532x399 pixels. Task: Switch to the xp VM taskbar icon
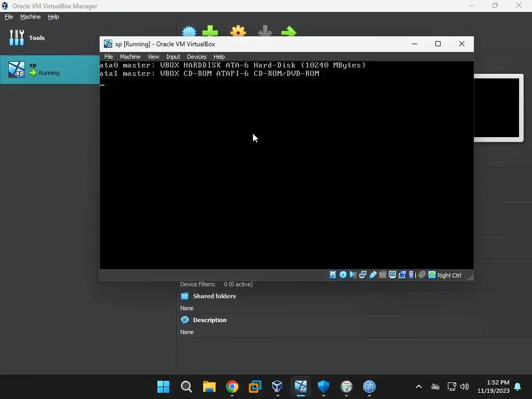pos(301,387)
